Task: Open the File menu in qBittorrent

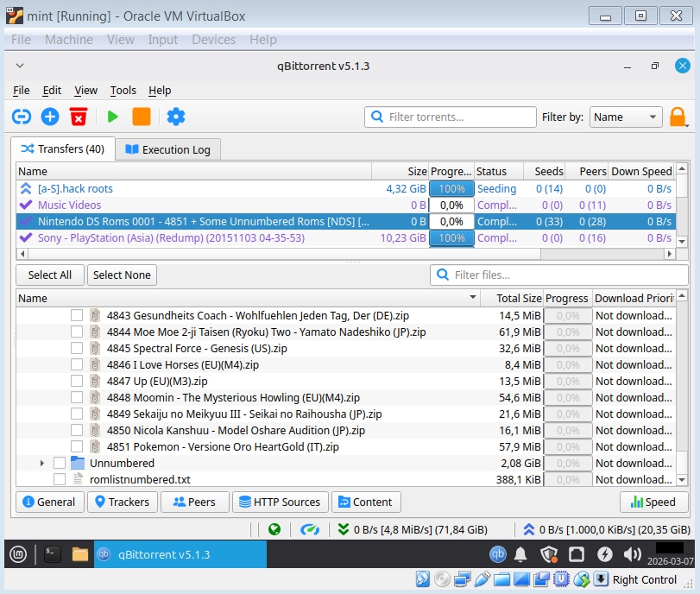Action: coord(21,90)
